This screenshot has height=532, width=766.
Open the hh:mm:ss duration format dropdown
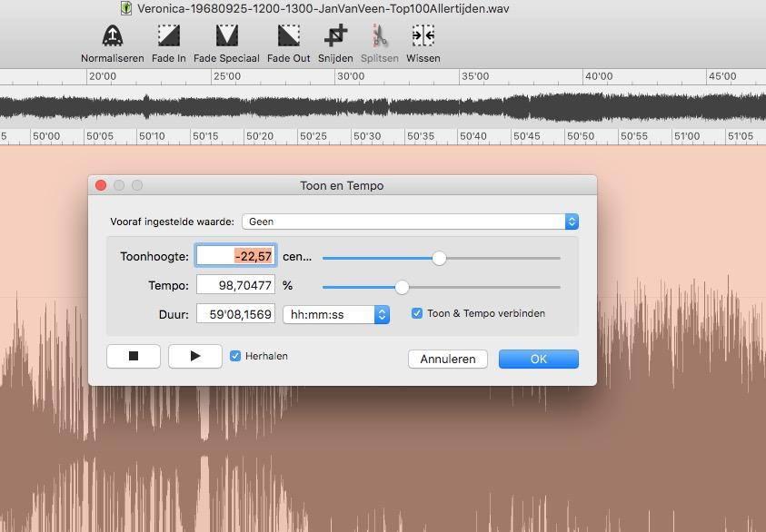click(336, 314)
